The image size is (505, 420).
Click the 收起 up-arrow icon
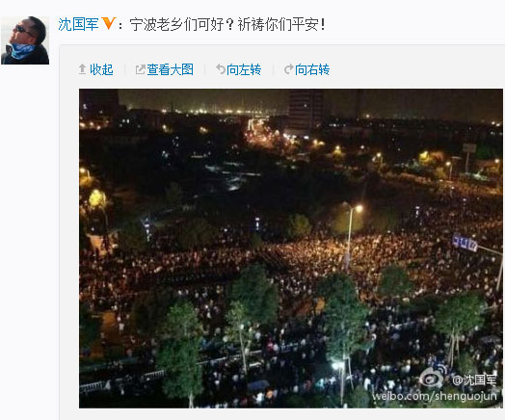coord(82,69)
